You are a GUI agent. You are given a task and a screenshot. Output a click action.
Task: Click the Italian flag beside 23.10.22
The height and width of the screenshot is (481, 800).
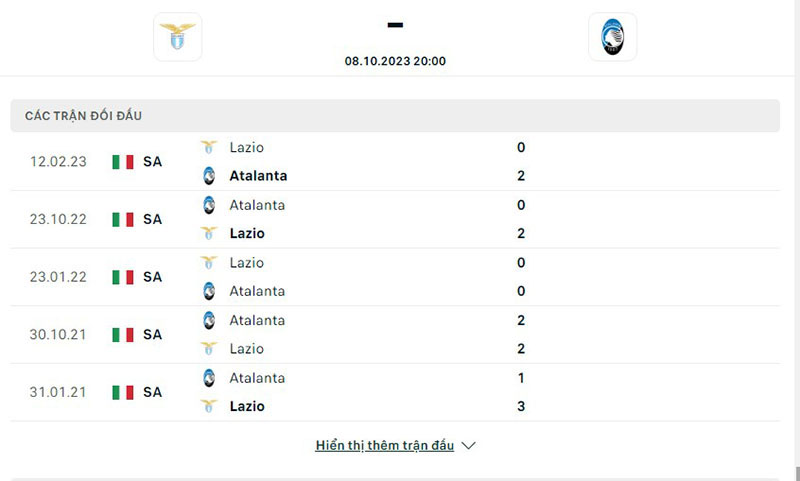point(123,219)
